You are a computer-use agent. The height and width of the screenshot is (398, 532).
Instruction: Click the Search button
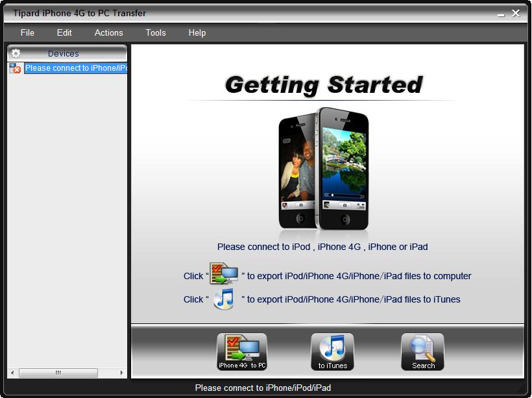click(423, 351)
